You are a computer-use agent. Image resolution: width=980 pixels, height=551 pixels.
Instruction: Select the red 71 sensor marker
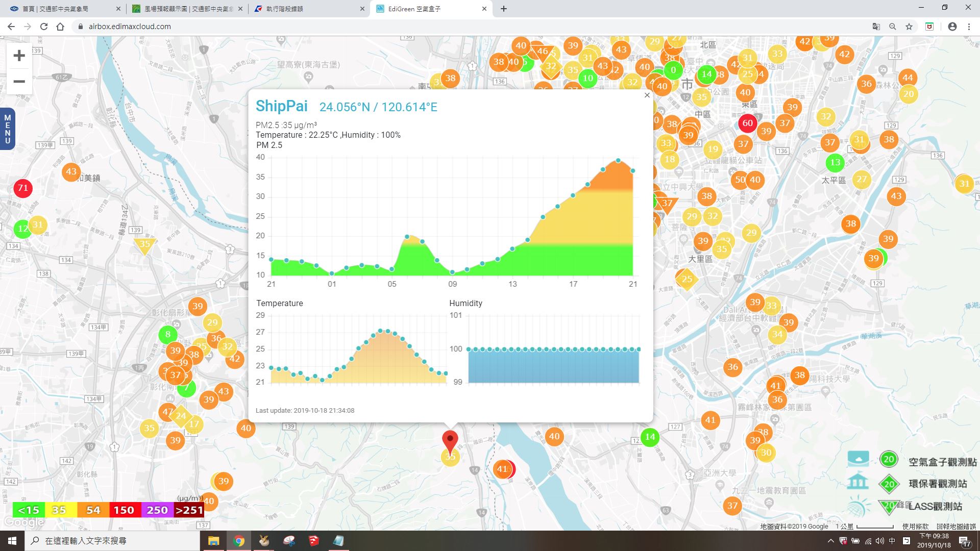(x=23, y=188)
